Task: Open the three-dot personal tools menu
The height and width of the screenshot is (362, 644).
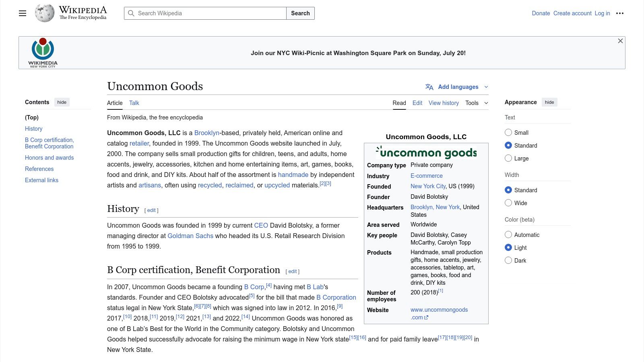Action: click(x=620, y=13)
